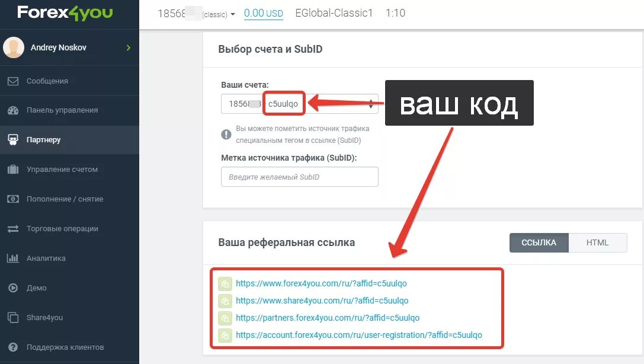Open the https://www.share4you.com/ru/?affid=c5uulqo link
644x364 pixels.
(x=322, y=301)
